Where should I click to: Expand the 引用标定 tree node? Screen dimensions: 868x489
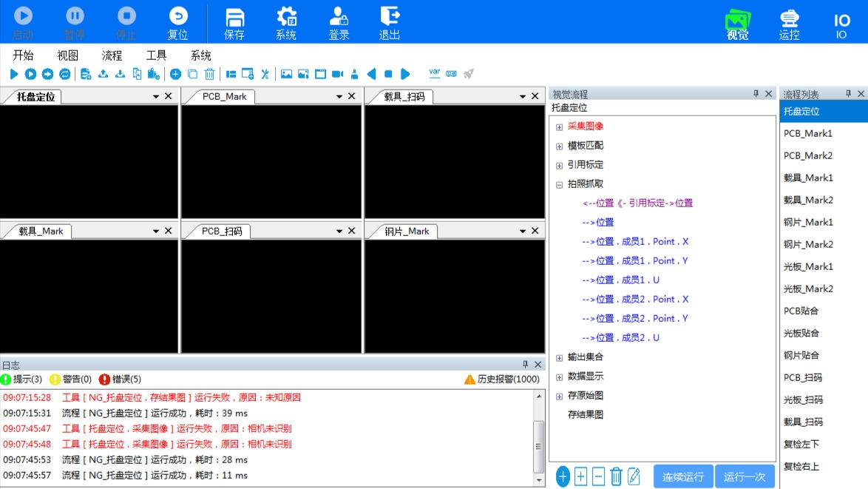(x=559, y=166)
